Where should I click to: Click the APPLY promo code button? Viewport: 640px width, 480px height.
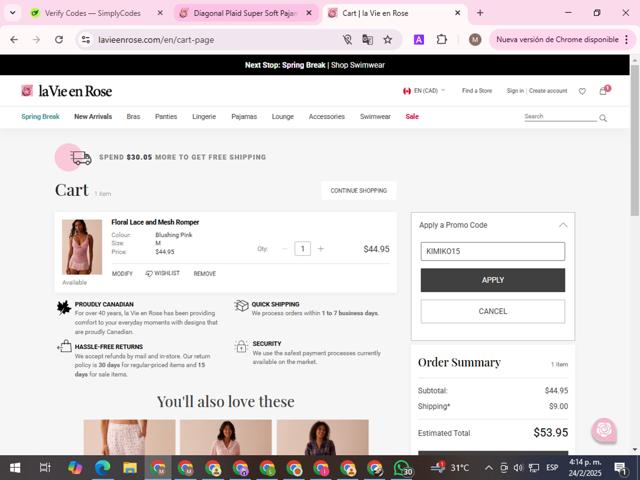click(493, 280)
